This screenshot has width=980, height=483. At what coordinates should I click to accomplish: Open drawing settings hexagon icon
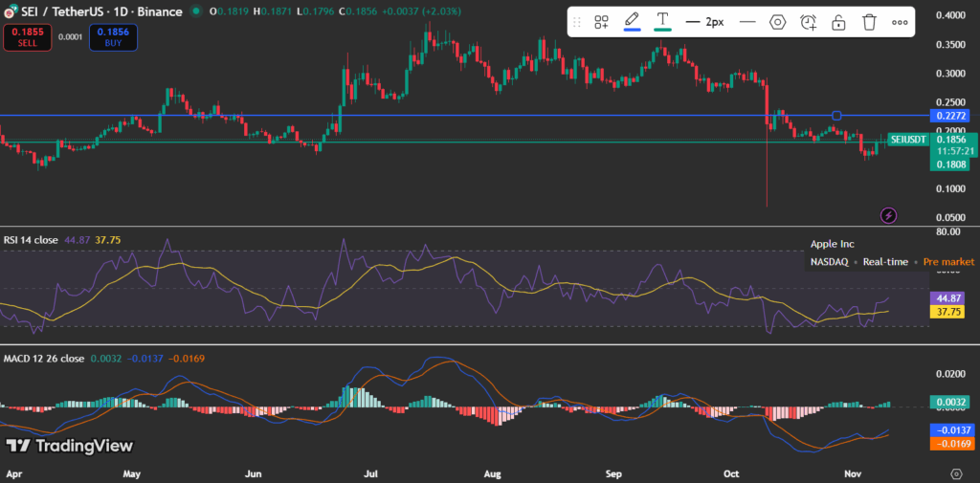point(777,22)
